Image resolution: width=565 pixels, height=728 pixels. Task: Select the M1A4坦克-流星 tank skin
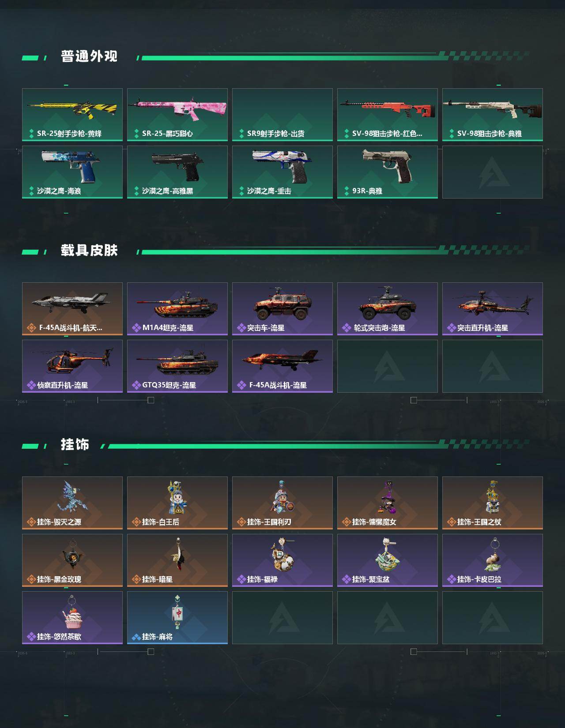point(177,309)
